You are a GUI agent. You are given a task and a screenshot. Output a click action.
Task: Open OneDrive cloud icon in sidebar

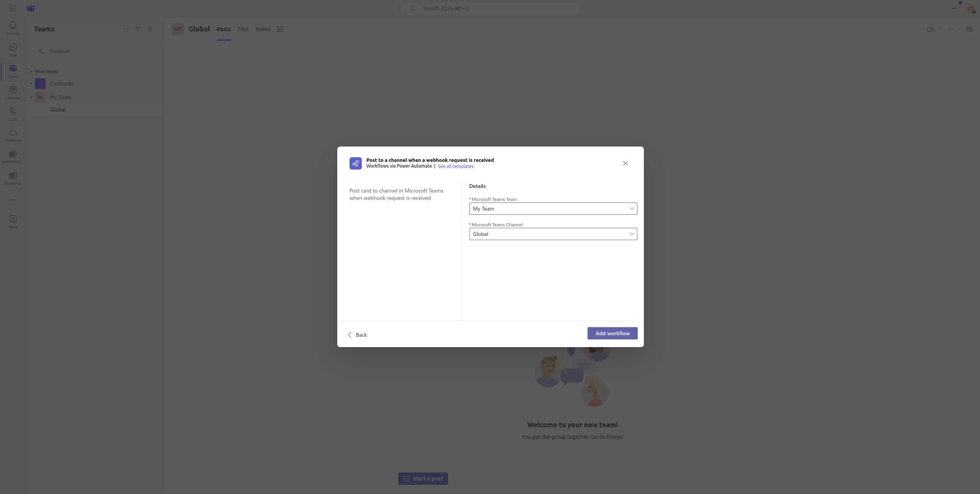[13, 133]
